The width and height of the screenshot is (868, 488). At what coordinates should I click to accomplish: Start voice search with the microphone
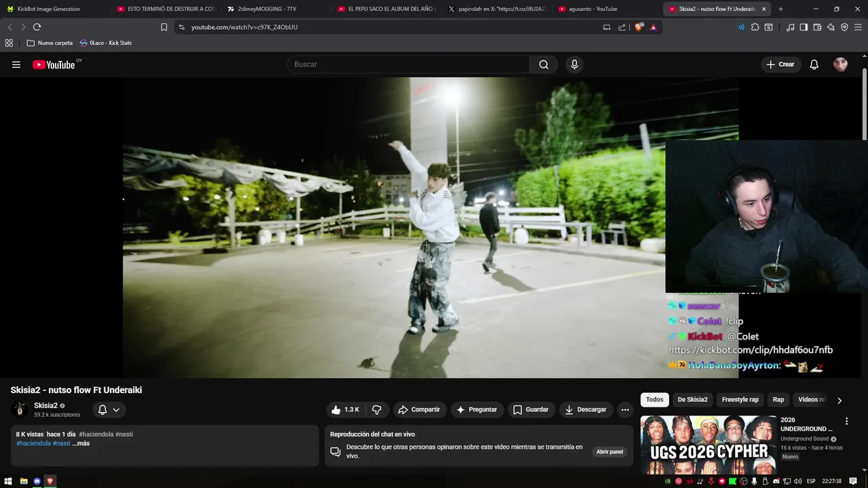coord(574,64)
